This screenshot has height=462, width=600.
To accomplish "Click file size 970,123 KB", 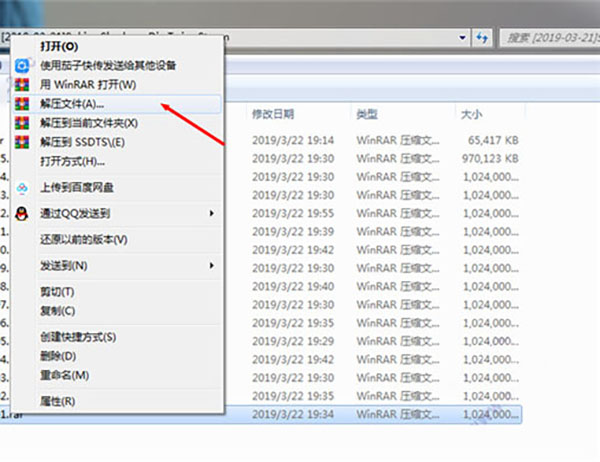I will click(490, 158).
